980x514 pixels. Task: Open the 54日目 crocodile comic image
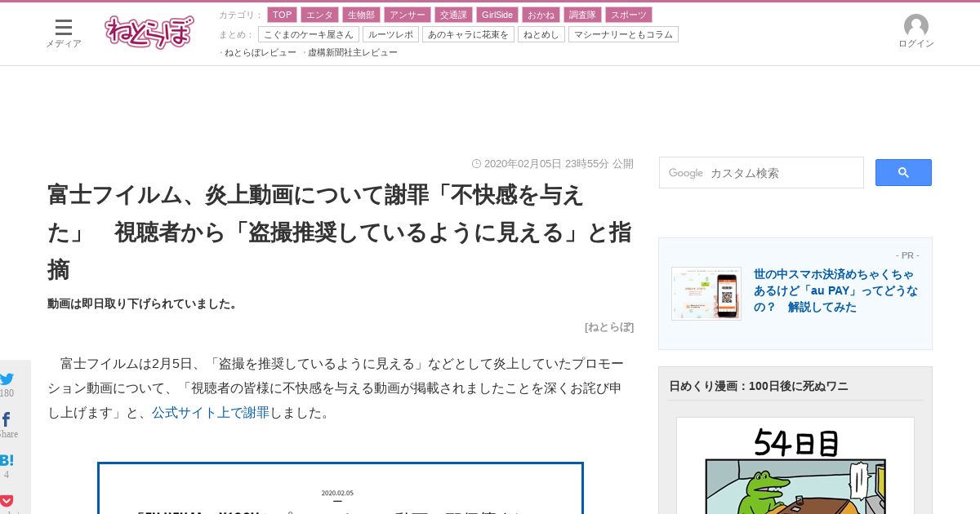795,465
